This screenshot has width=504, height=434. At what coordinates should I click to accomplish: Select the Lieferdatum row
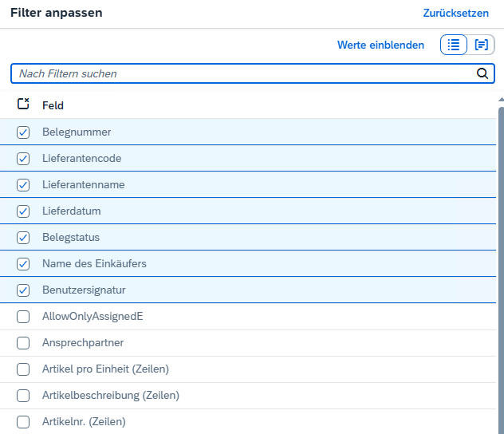(239, 211)
